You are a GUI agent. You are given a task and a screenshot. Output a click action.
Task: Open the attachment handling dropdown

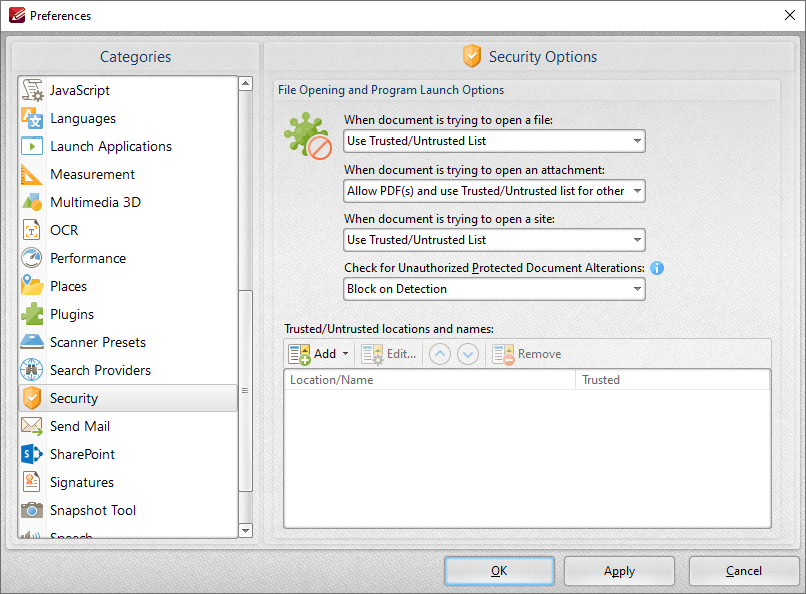(636, 190)
